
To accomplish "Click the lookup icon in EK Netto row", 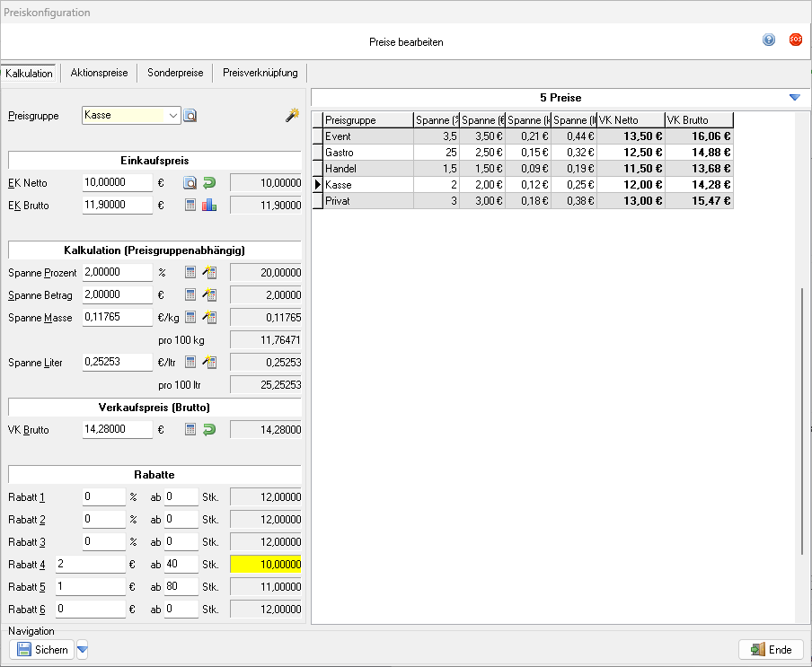I will click(x=190, y=182).
